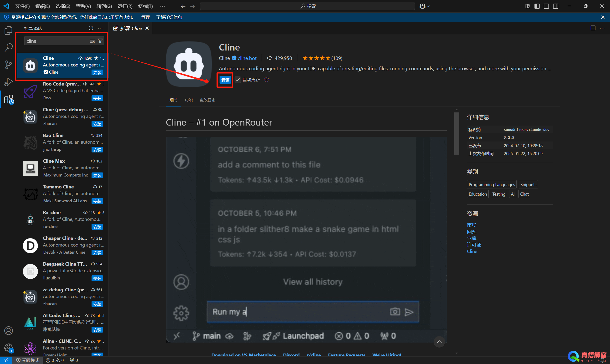The width and height of the screenshot is (610, 364).
Task: Select Tamamo Cline extension row
Action: (63, 194)
